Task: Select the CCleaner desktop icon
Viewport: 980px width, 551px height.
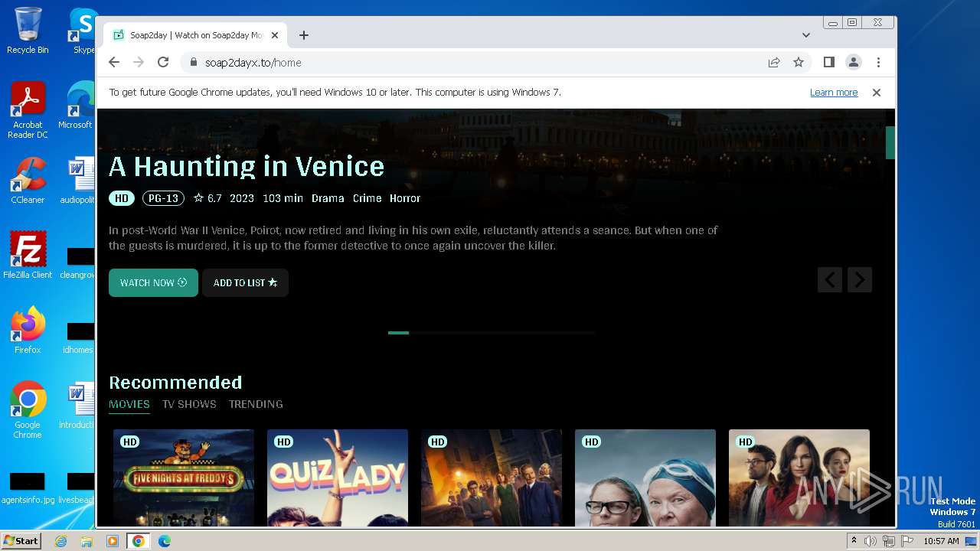Action: (28, 181)
